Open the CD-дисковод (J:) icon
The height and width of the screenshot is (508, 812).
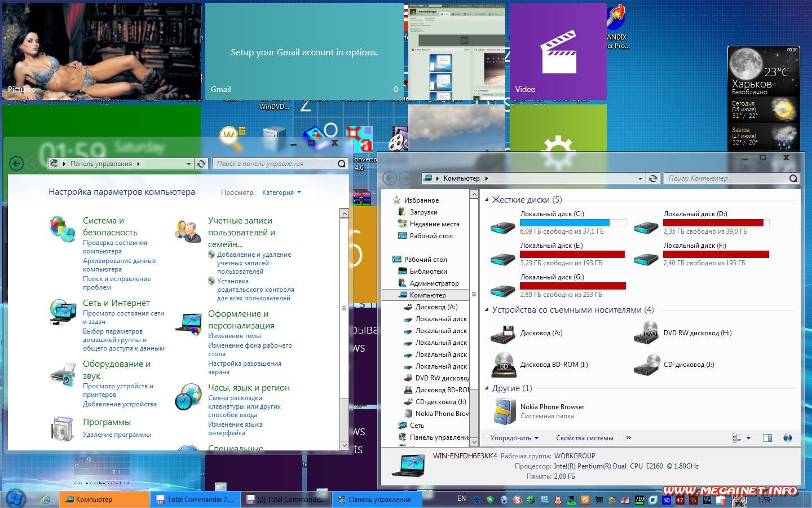pyautogui.click(x=646, y=365)
